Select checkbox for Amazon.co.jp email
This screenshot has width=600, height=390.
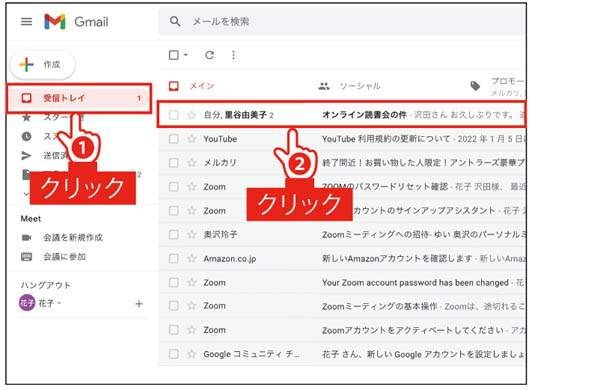coord(174,259)
